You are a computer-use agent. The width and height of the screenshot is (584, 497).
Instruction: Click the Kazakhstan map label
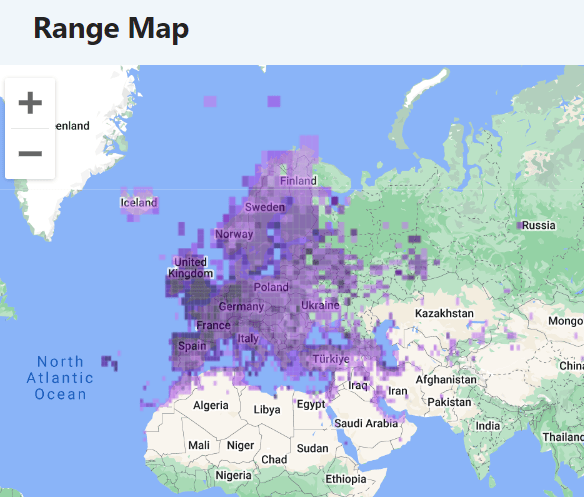coord(444,313)
